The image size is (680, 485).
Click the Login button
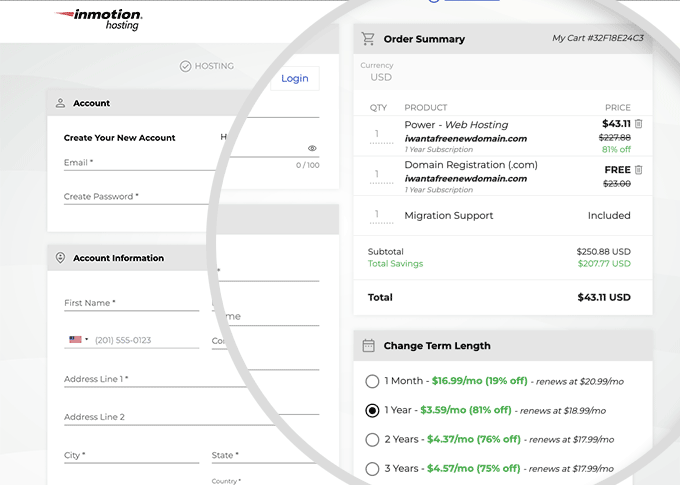click(295, 79)
